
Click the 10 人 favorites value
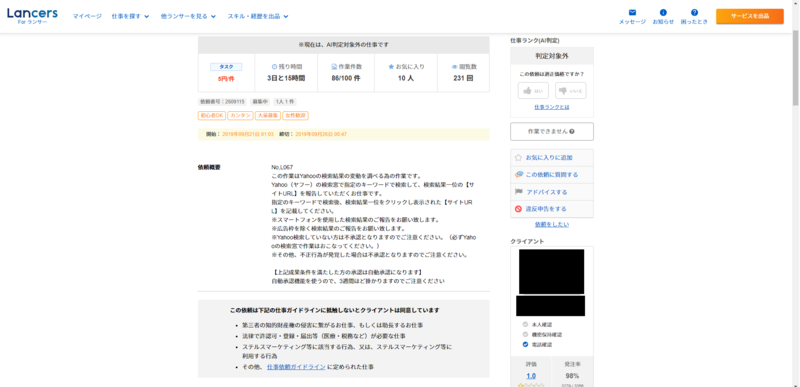pyautogui.click(x=406, y=79)
